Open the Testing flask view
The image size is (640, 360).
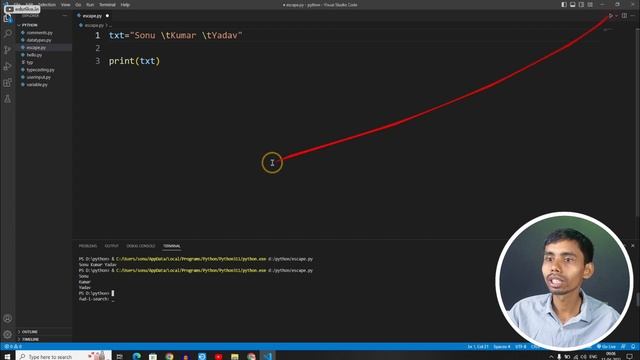[7, 99]
